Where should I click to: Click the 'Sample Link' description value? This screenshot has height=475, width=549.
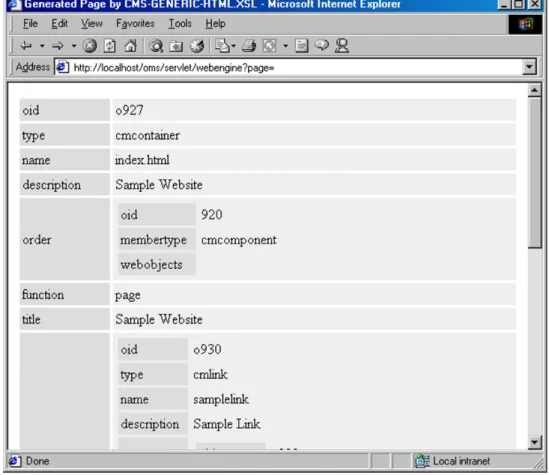[227, 424]
